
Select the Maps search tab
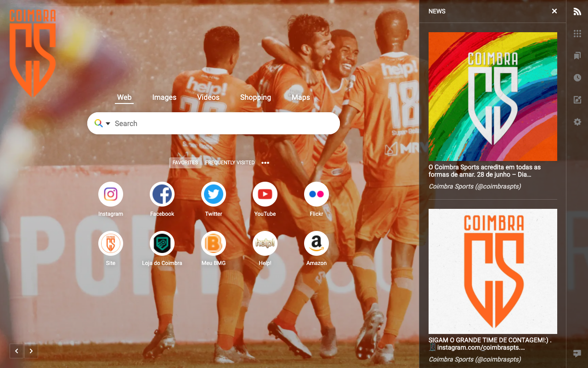[x=301, y=97]
